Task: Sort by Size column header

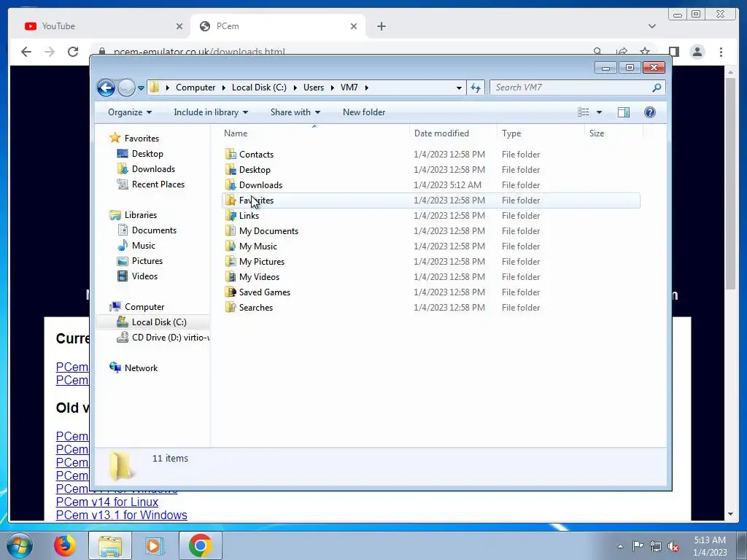Action: [614, 133]
